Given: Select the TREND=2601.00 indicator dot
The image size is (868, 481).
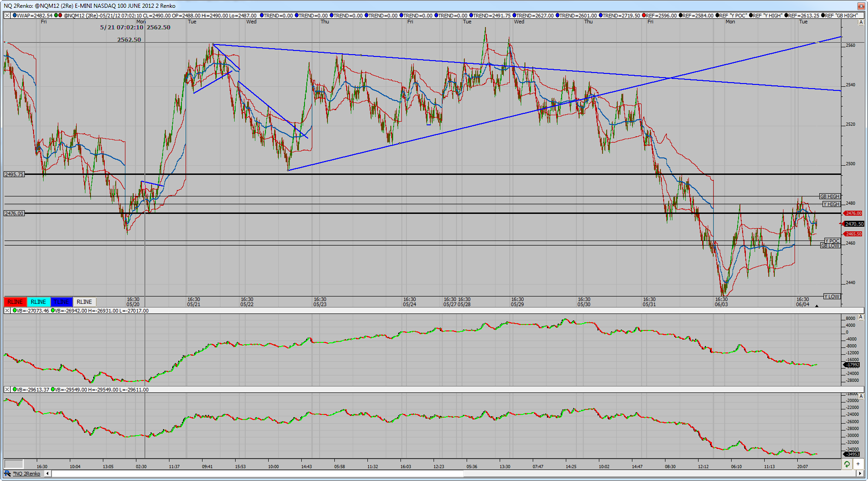Looking at the screenshot, I should (x=558, y=15).
